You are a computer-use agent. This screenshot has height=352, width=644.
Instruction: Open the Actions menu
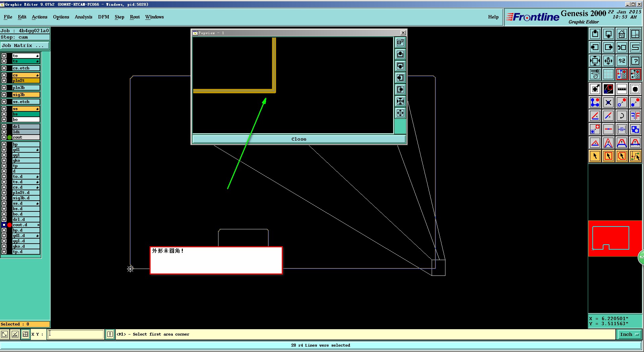pos(40,17)
